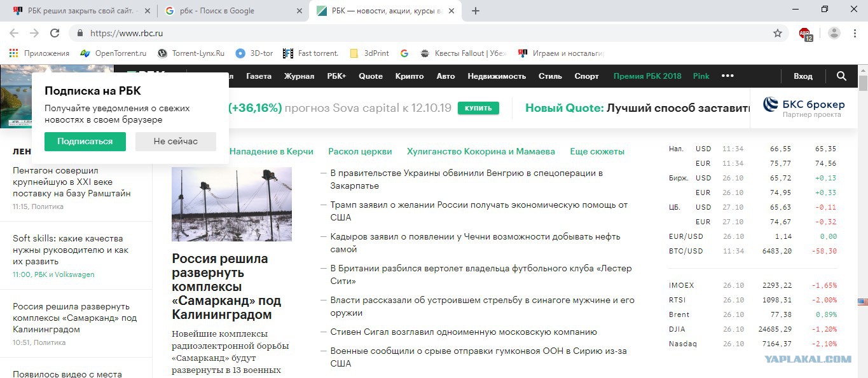The width and height of the screenshot is (868, 378).
Task: Open Пентагон совершил крупнейшую поставку feed item
Action: tap(72, 182)
